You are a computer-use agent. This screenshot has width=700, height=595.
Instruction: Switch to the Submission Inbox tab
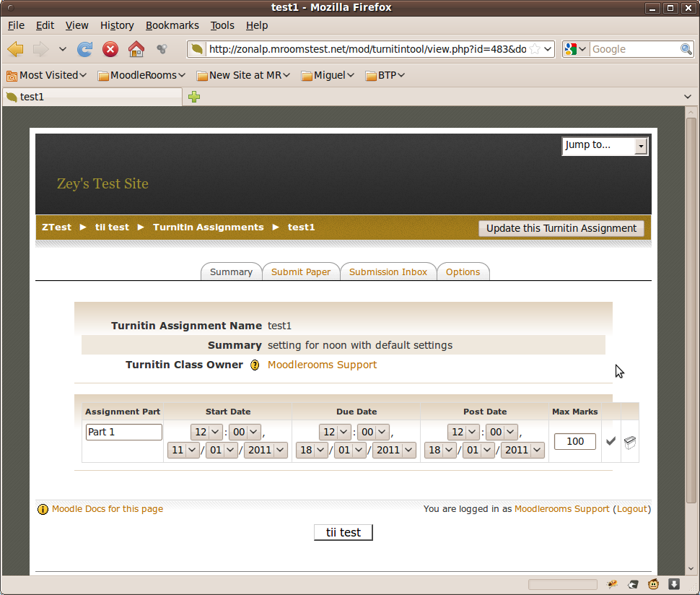388,272
